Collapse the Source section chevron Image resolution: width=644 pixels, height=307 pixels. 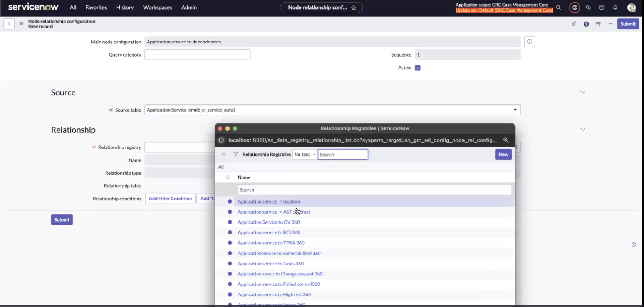pyautogui.click(x=583, y=92)
